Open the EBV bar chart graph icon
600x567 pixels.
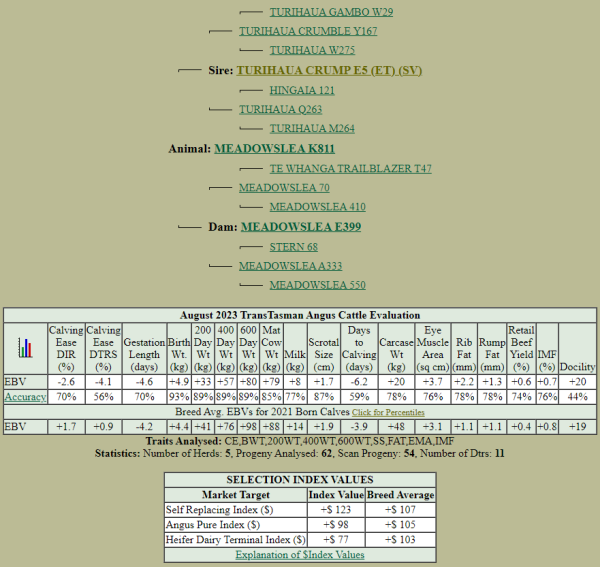(x=25, y=348)
